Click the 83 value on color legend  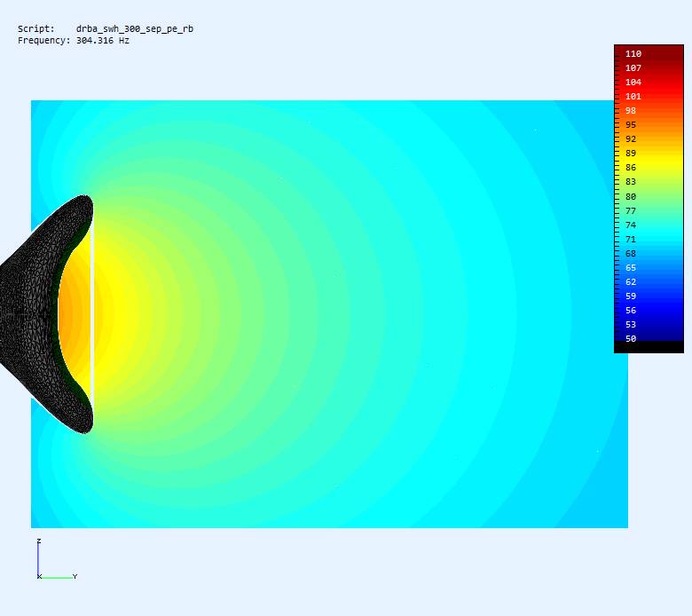coord(631,181)
